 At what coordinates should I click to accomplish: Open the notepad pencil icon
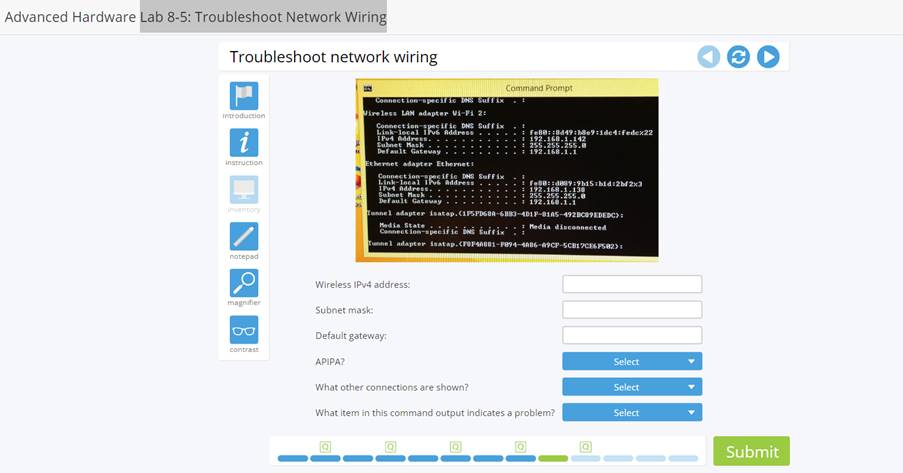pyautogui.click(x=244, y=236)
